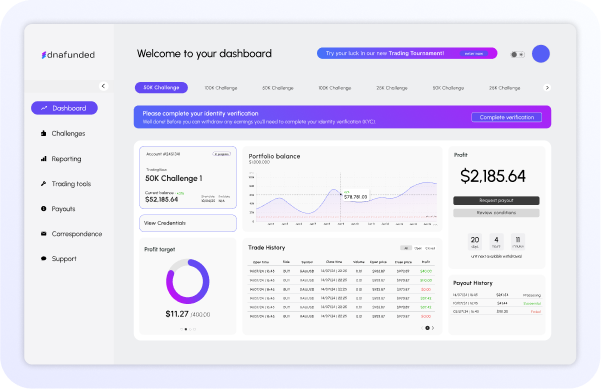
Task: Click the Review conditions button
Action: coord(496,213)
